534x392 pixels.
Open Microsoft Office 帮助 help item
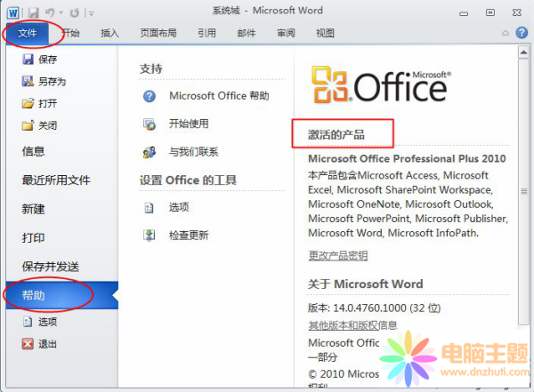[218, 96]
